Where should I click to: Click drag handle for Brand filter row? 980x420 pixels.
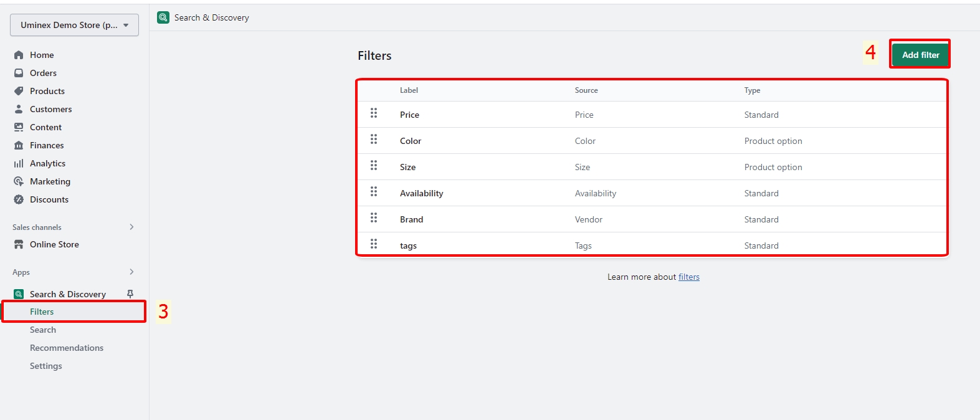(x=374, y=218)
